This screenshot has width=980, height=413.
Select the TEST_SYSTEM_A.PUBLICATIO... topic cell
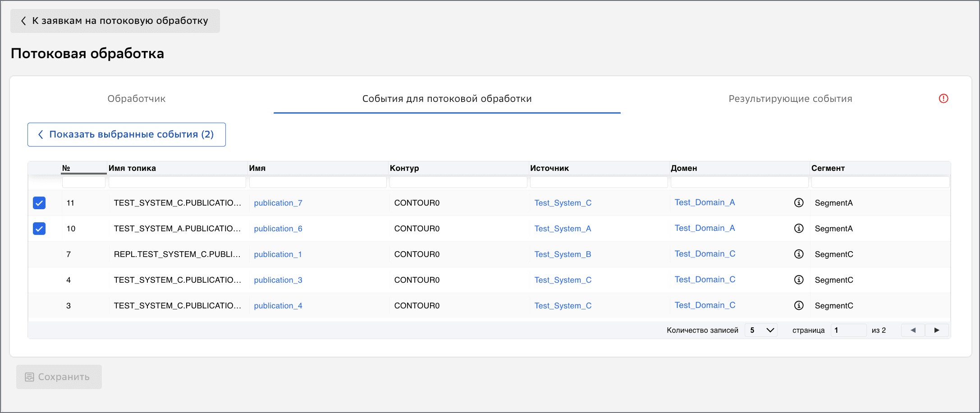coord(177,229)
